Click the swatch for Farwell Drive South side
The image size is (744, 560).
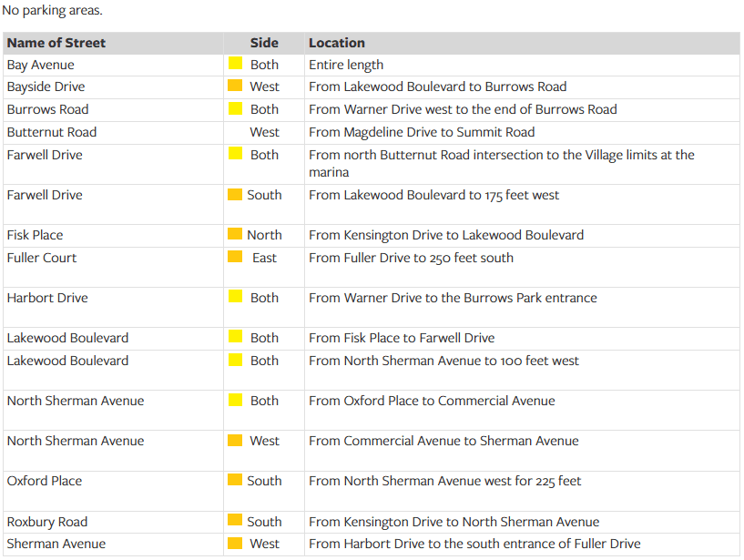click(x=235, y=194)
